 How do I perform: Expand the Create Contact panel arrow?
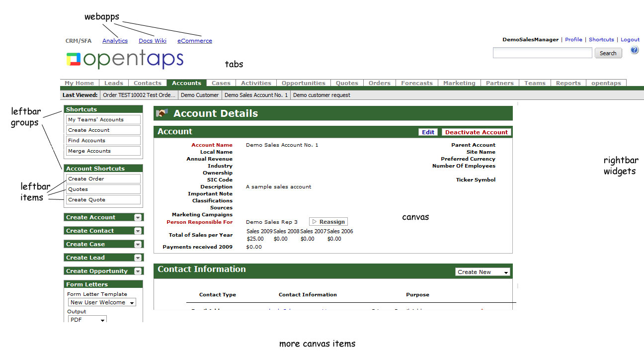pos(138,231)
